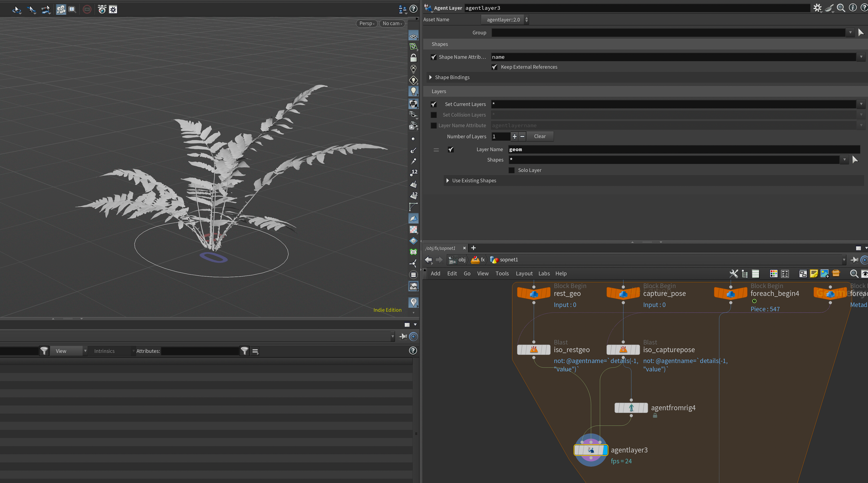Open the color palette icon in network editor
Image resolution: width=868 pixels, height=483 pixels.
click(x=773, y=274)
